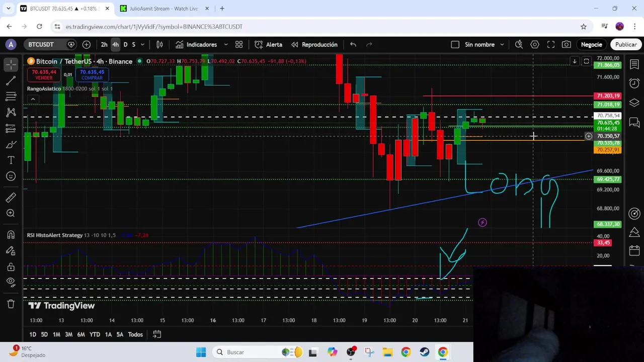Open the Indicadores menu
Image resolution: width=644 pixels, height=362 pixels.
point(196,45)
